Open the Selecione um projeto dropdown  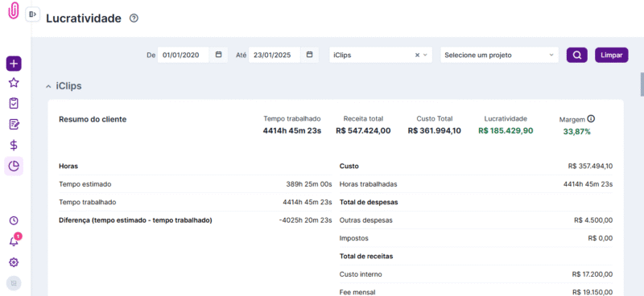point(499,55)
